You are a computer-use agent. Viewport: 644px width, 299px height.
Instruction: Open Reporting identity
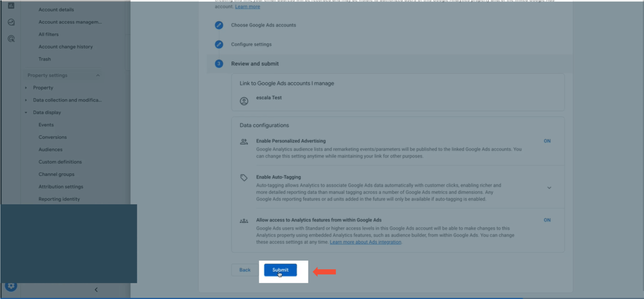click(x=59, y=199)
